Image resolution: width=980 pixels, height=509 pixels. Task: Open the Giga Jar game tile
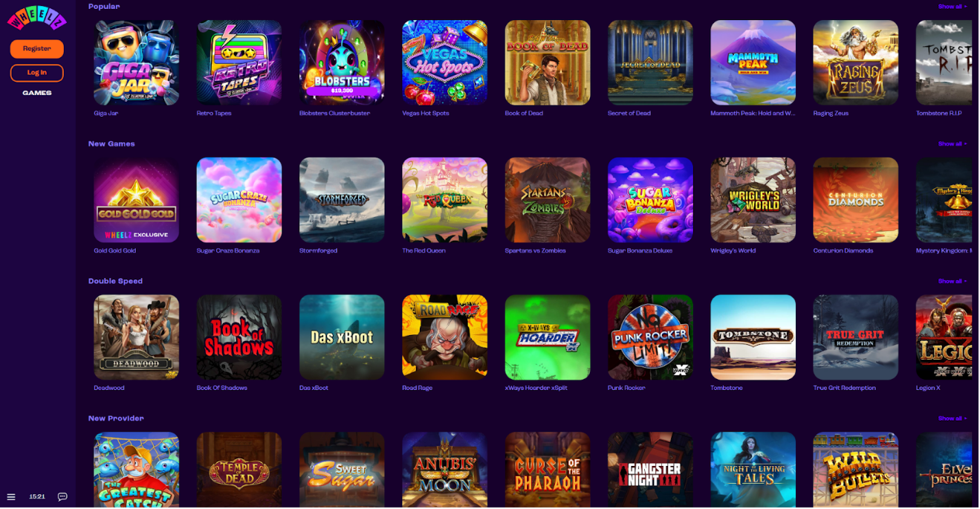point(136,62)
